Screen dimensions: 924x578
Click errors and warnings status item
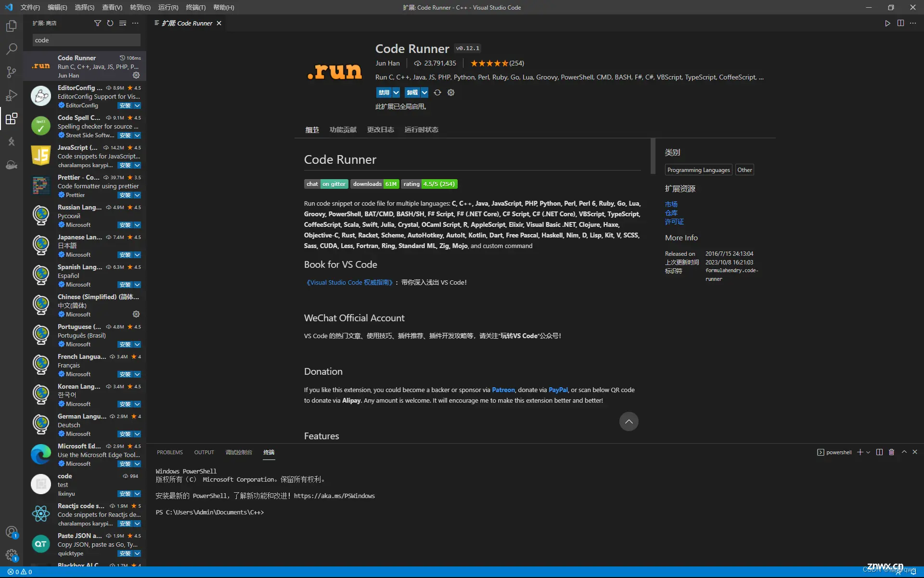[x=20, y=572]
